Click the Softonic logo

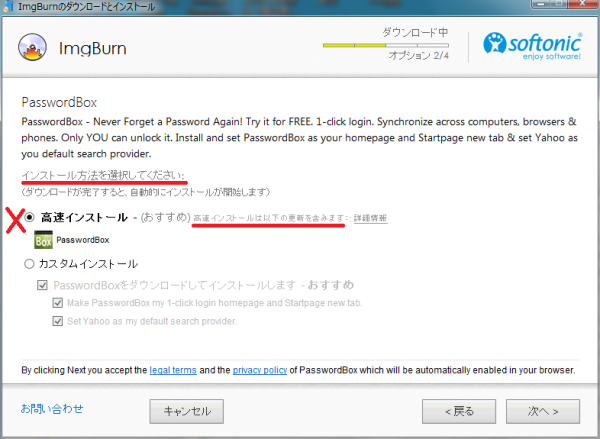[x=533, y=46]
